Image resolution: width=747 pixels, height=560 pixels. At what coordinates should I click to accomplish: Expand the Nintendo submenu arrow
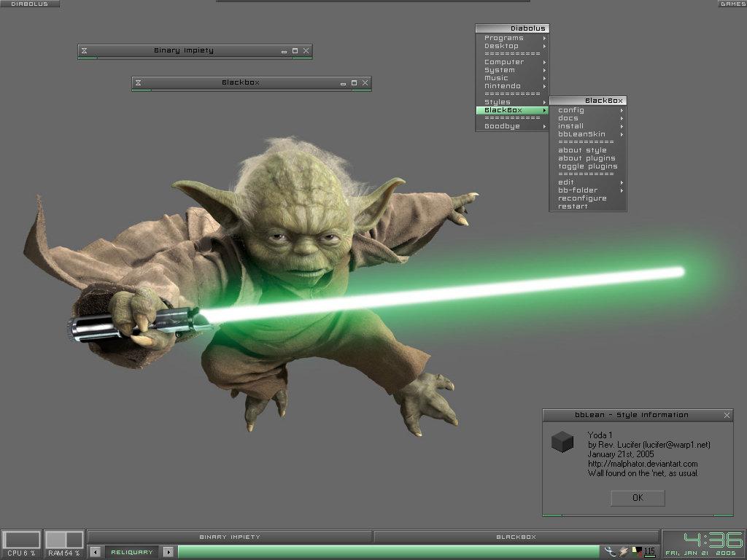[544, 87]
